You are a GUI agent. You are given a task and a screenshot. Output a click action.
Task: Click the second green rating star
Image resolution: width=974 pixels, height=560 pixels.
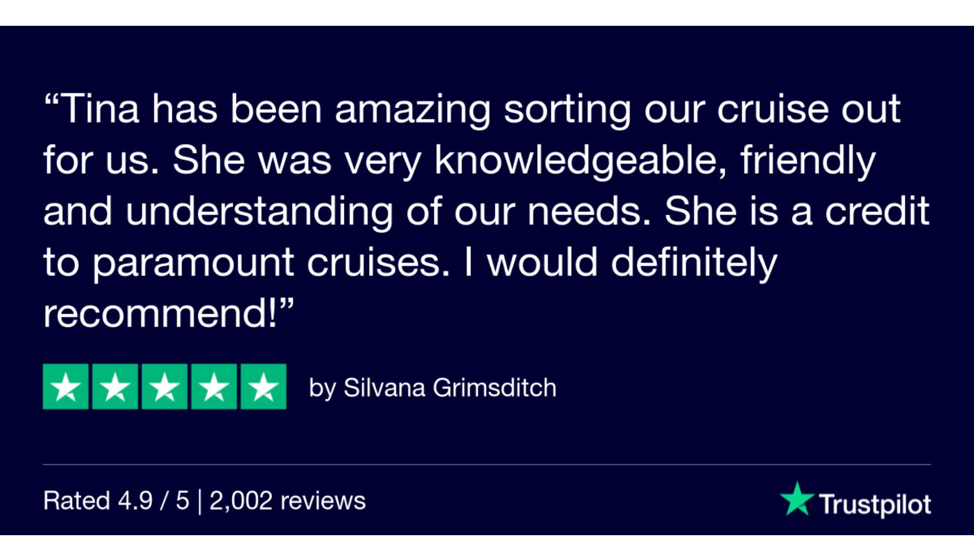point(115,387)
